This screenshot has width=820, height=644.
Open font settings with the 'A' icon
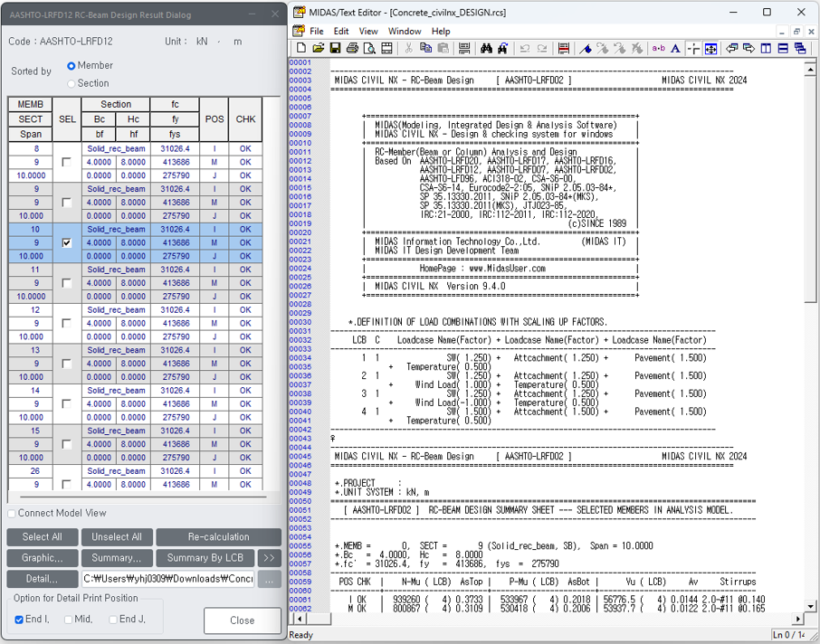pos(676,49)
